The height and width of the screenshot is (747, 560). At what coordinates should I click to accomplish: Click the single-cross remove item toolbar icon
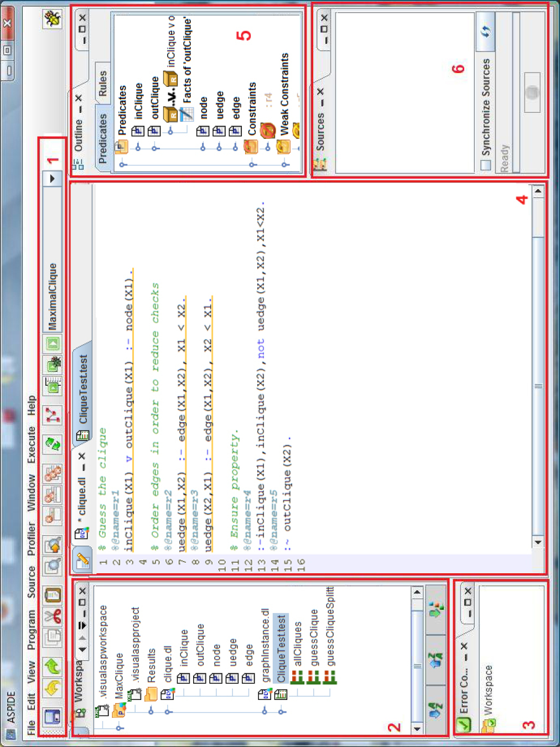(x=53, y=516)
